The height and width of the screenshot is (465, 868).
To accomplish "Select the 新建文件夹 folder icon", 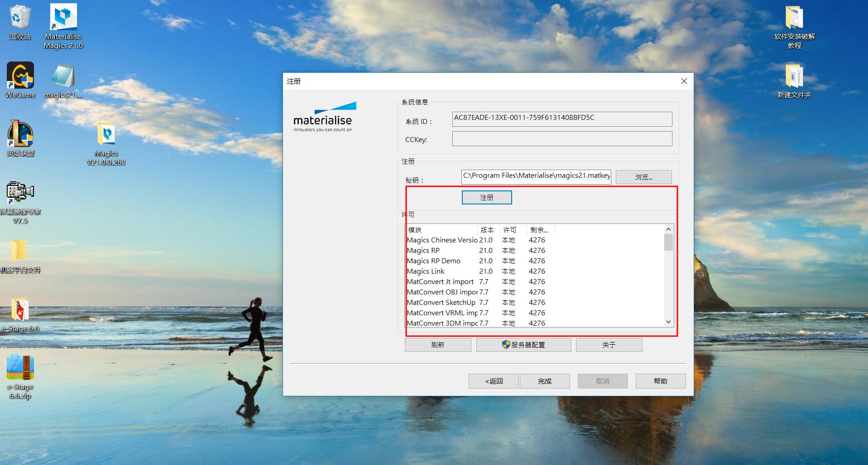I will (x=794, y=81).
